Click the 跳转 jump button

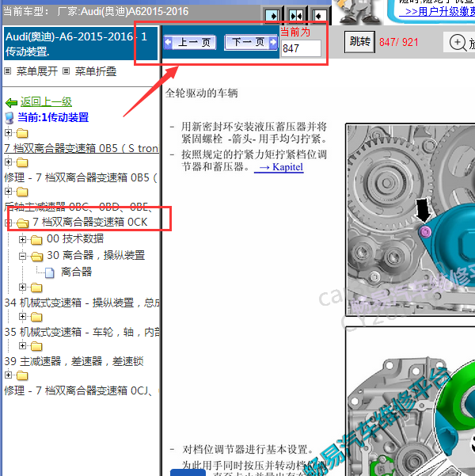click(359, 42)
